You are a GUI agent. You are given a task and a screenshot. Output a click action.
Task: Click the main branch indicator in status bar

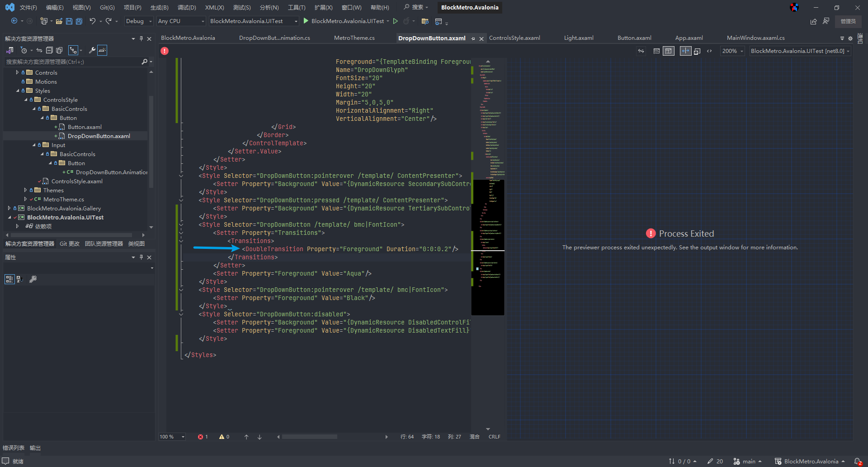[748, 461]
